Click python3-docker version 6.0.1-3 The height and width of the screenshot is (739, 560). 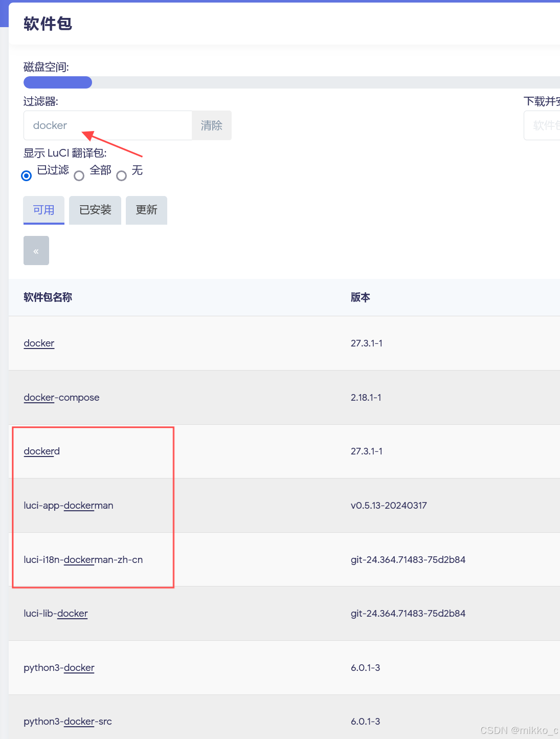(x=366, y=668)
